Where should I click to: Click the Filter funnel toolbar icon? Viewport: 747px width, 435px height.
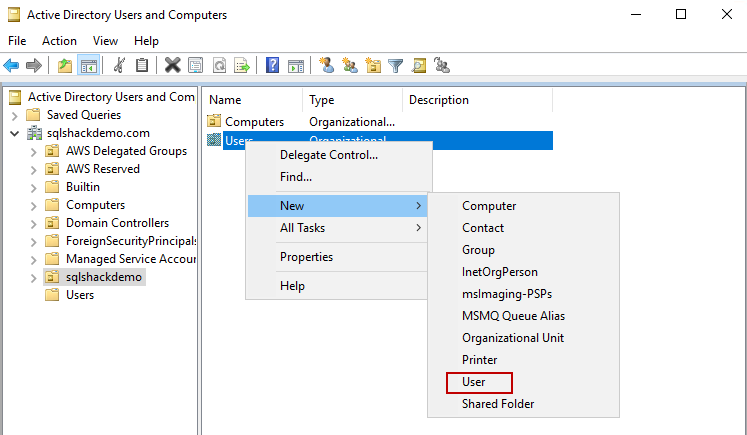coord(396,66)
